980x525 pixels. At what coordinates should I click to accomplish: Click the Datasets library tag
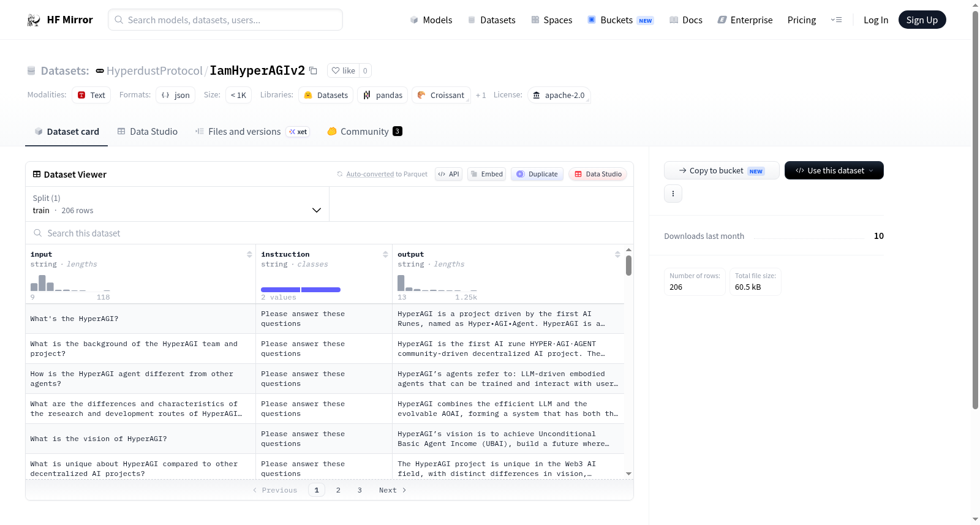[326, 95]
